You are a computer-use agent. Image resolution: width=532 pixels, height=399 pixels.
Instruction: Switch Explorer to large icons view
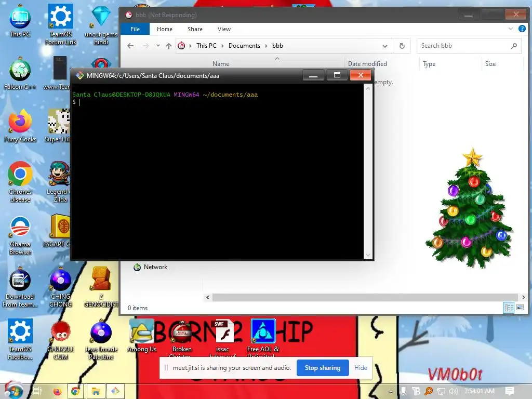coord(520,308)
